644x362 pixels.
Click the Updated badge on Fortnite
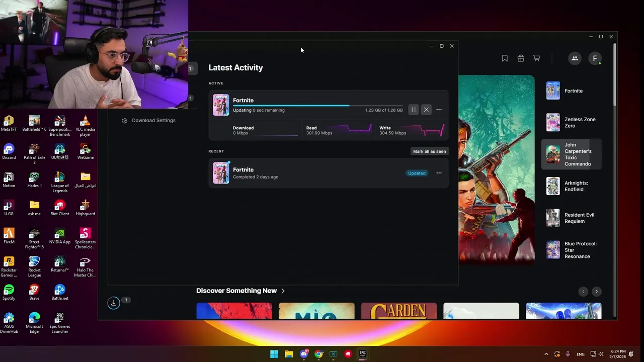(x=417, y=173)
